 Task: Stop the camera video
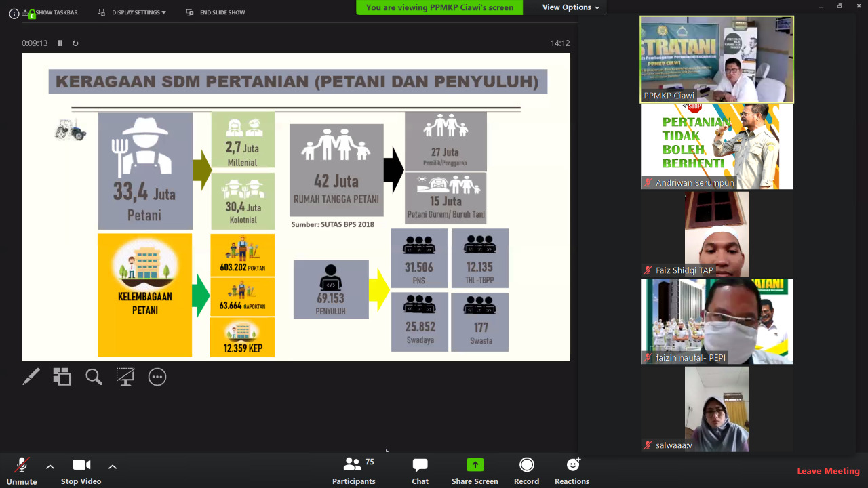click(81, 470)
